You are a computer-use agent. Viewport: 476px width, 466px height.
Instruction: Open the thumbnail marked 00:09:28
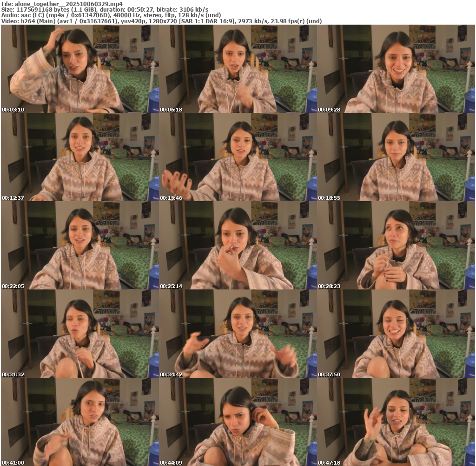(x=396, y=69)
